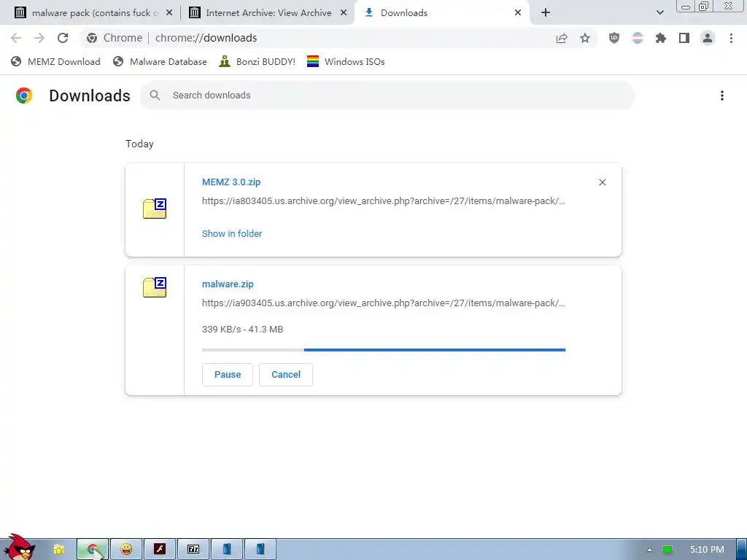Close the malware pack tab
Screen dimensions: 747x560
click(169, 13)
